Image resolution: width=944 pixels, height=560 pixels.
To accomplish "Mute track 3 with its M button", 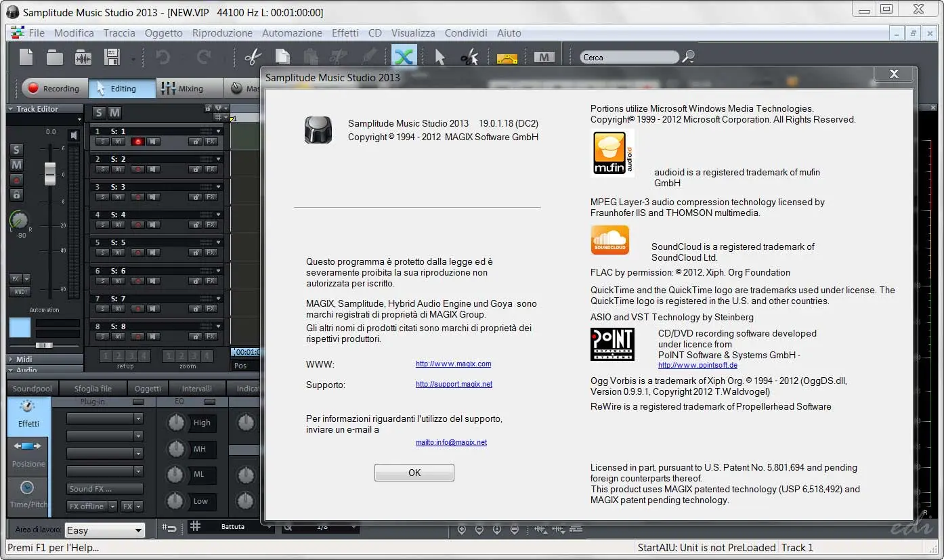I will pyautogui.click(x=119, y=197).
